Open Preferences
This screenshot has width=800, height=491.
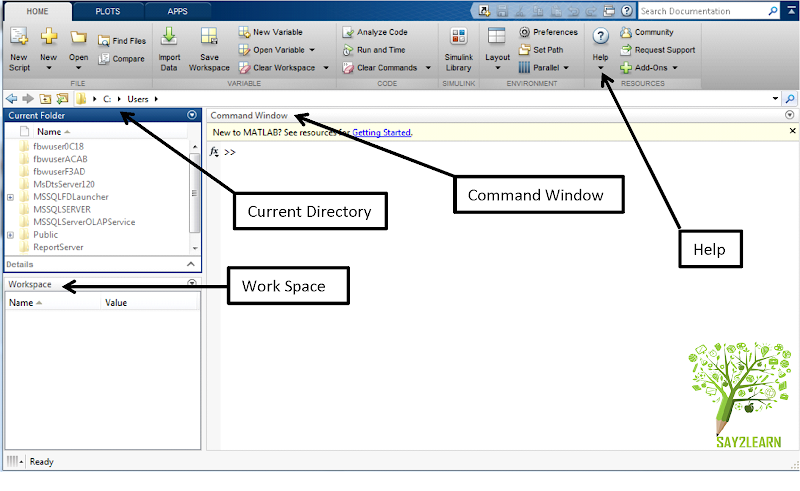click(548, 32)
